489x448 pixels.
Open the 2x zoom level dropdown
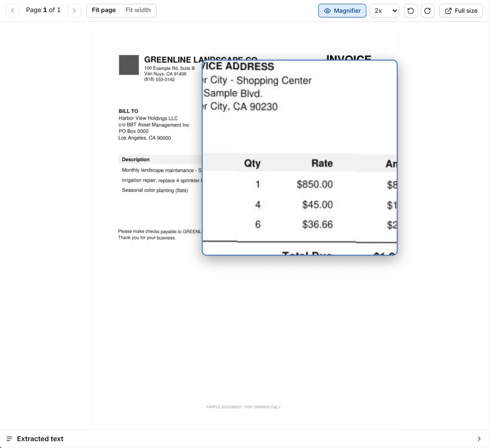tap(384, 10)
